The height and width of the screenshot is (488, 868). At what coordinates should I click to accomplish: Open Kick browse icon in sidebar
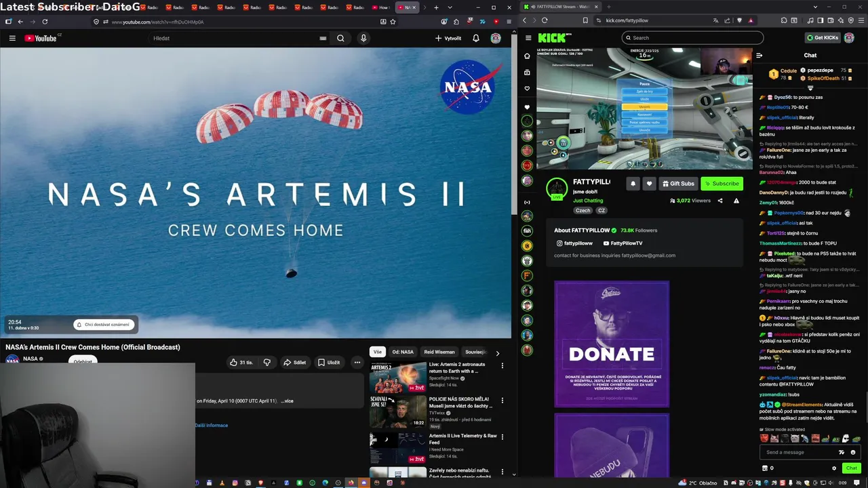[527, 73]
